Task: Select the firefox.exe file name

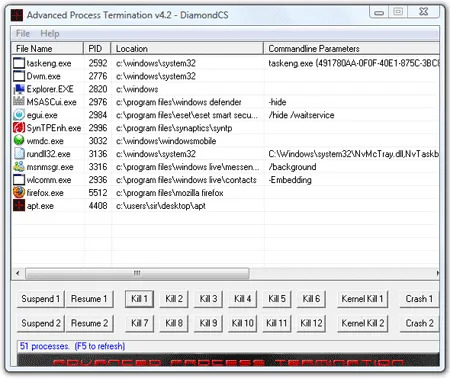Action: coord(45,193)
